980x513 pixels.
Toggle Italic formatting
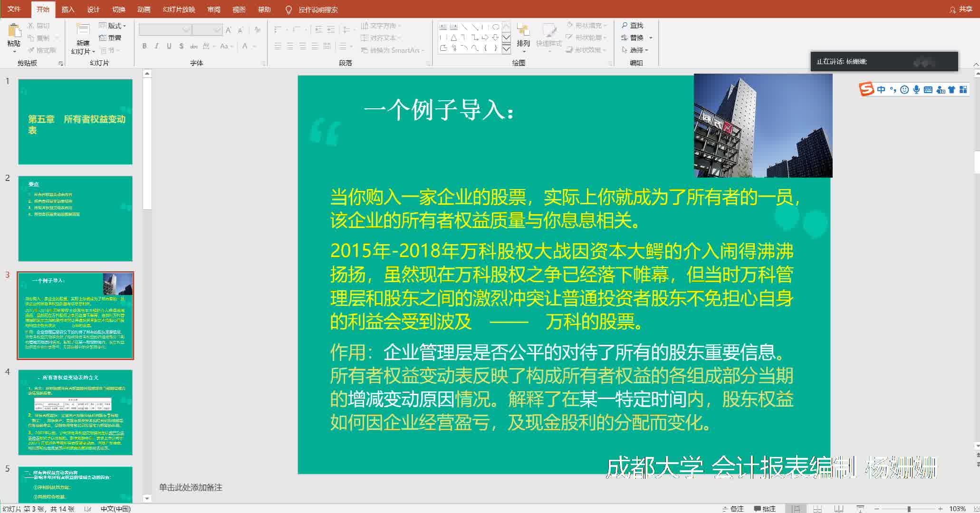(x=156, y=46)
